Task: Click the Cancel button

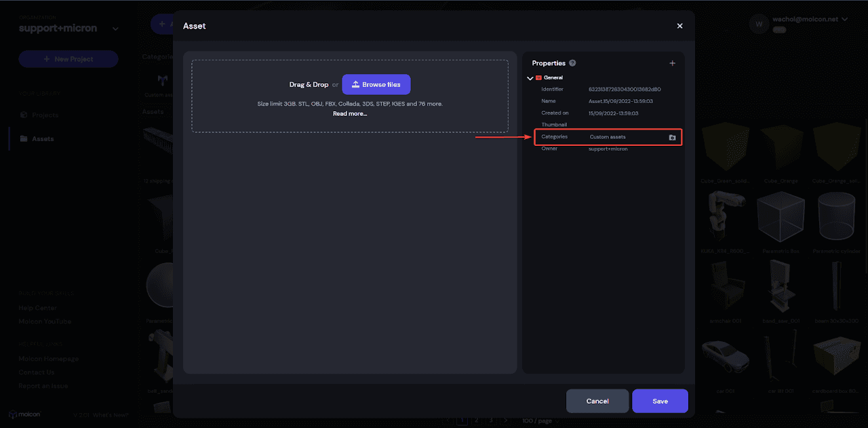Action: tap(597, 401)
